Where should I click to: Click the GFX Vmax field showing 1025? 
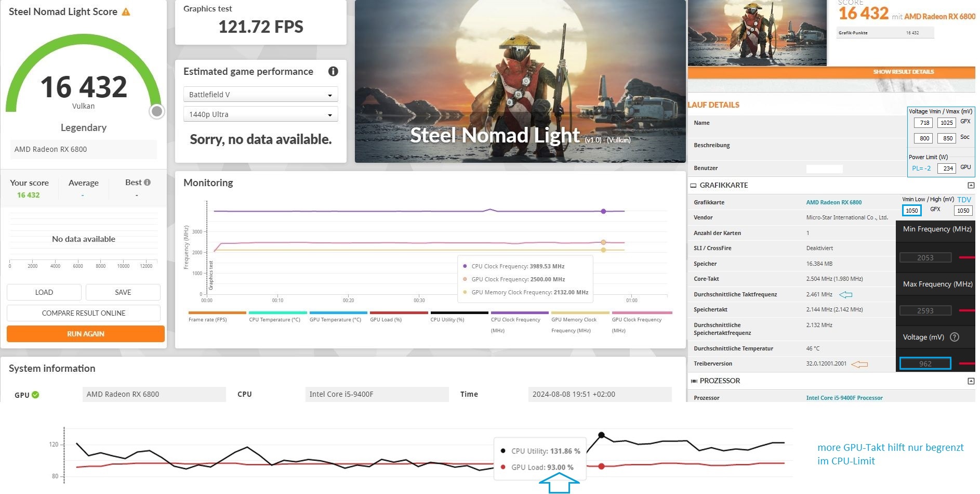tap(947, 123)
